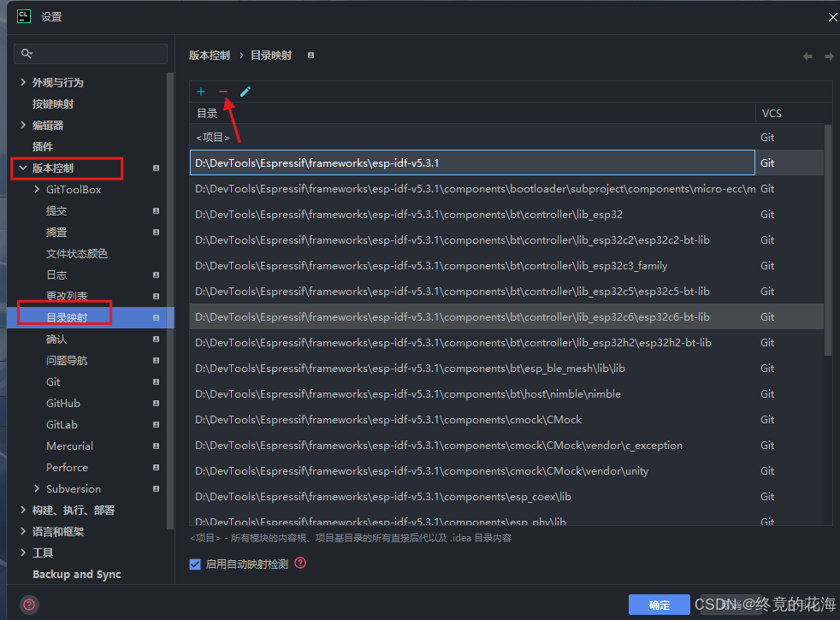
Task: Select the row ending with micro-ecc\m
Action: 506,188
